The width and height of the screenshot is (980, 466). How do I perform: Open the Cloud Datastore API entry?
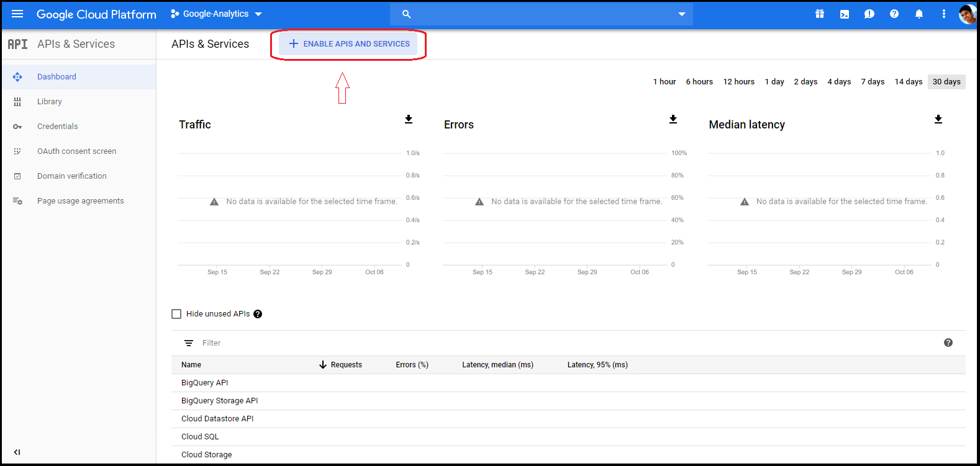tap(217, 419)
